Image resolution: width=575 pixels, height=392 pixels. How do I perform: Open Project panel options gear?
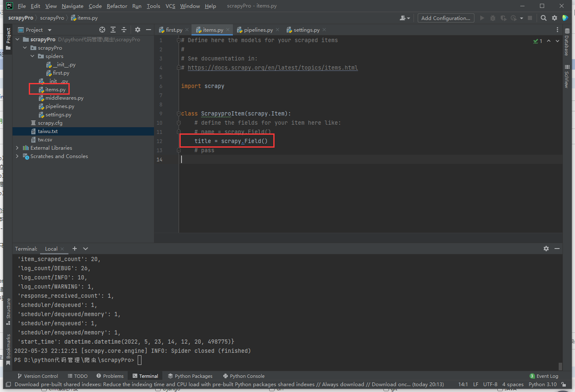[138, 30]
